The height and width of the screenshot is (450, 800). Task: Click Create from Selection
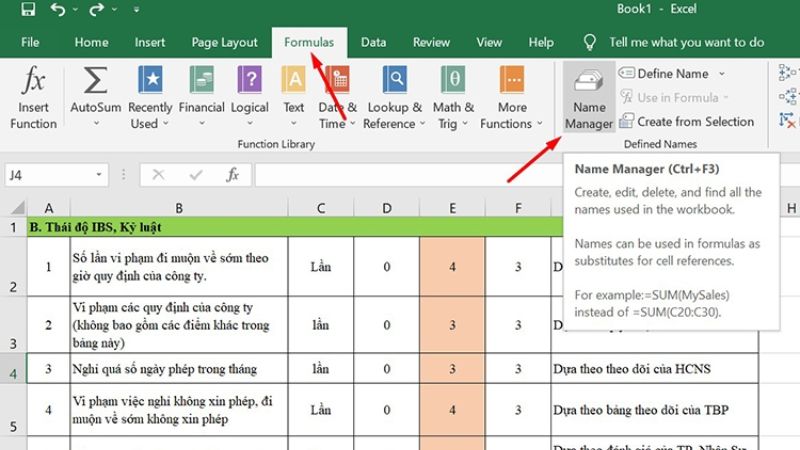coord(687,121)
